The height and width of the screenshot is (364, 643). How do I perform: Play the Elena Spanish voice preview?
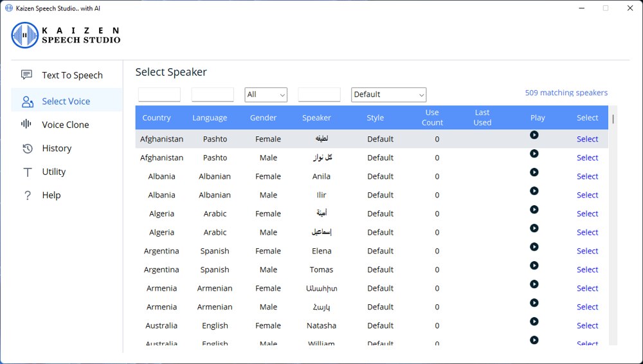point(534,247)
